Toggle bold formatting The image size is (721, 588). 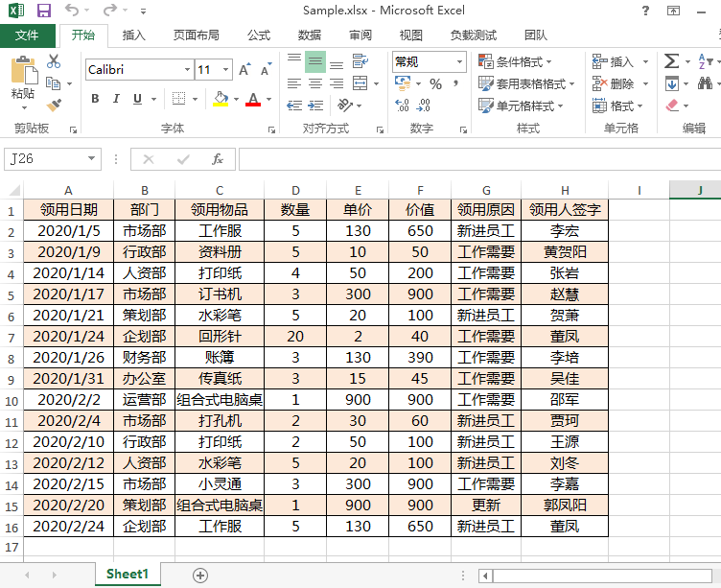pos(95,99)
